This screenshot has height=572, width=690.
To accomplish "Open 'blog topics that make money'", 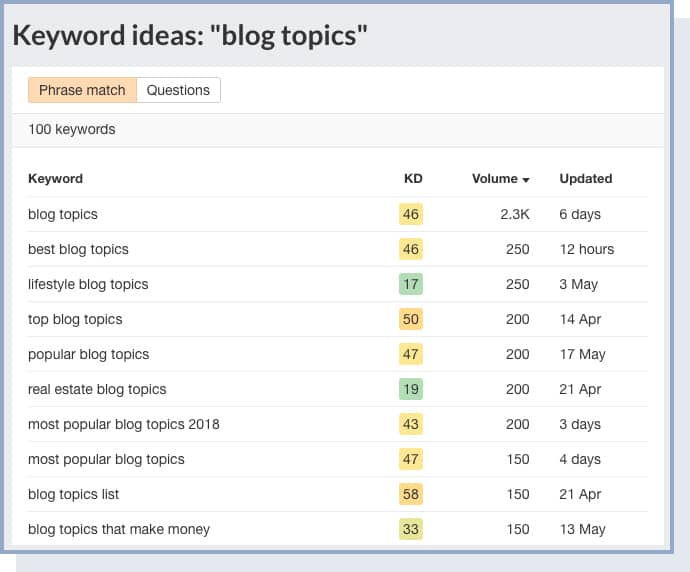I will click(x=119, y=529).
